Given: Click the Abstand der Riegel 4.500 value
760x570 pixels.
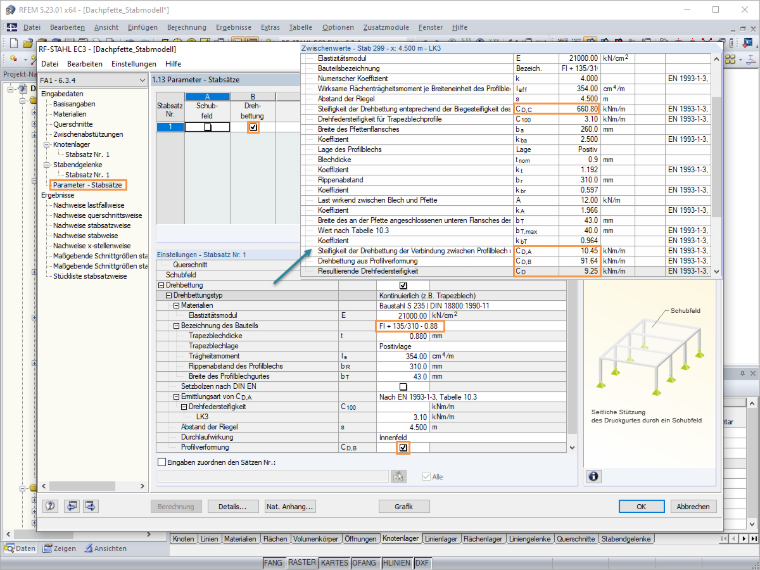Looking at the screenshot, I should [403, 427].
